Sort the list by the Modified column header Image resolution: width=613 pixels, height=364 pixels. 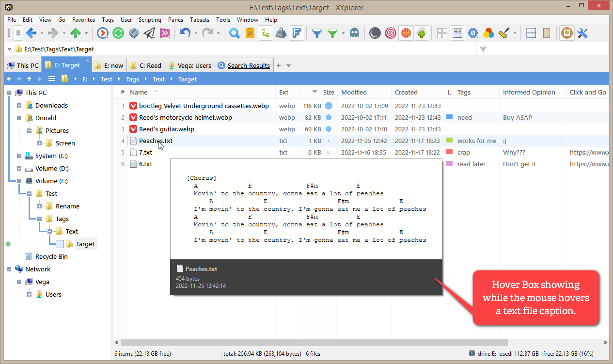click(x=354, y=92)
